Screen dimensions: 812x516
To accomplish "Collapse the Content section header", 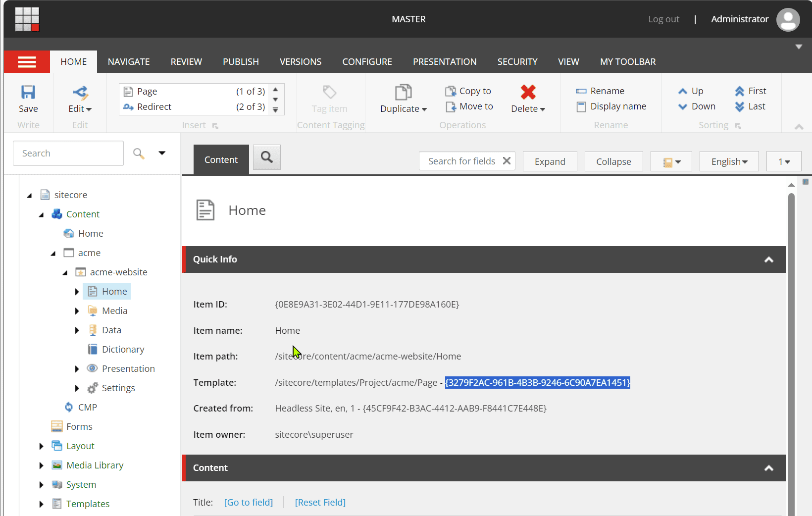I will pos(768,468).
